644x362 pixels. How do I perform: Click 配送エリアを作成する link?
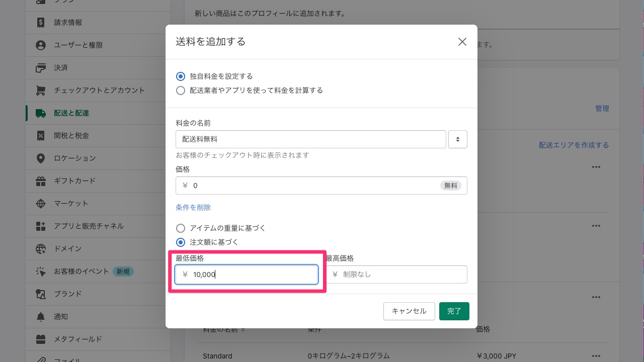point(574,145)
